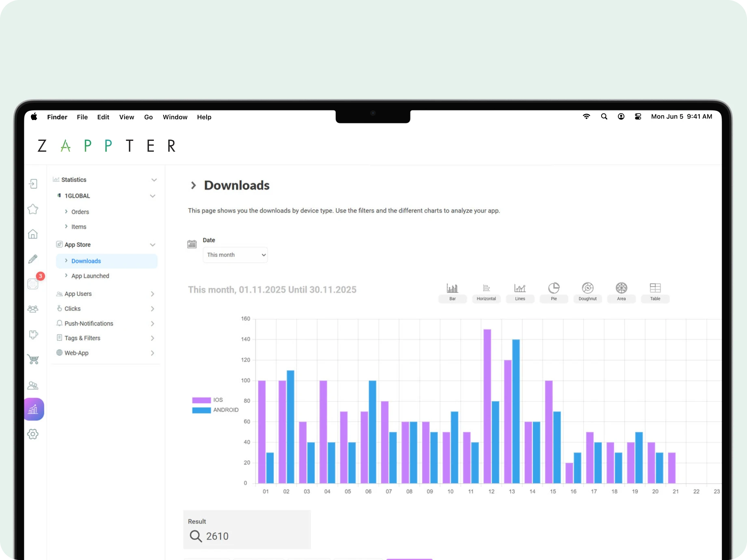Open the View menu
The width and height of the screenshot is (747, 560).
click(126, 117)
